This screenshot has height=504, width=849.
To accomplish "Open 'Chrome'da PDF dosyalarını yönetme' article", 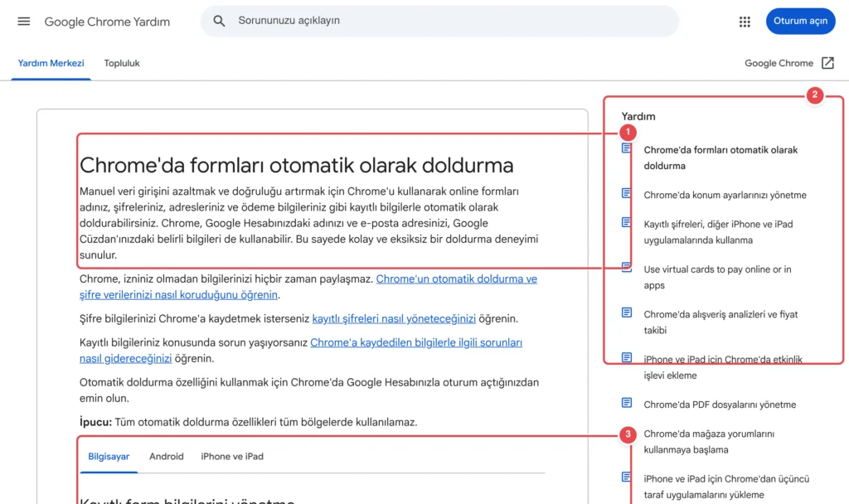I will pos(720,405).
